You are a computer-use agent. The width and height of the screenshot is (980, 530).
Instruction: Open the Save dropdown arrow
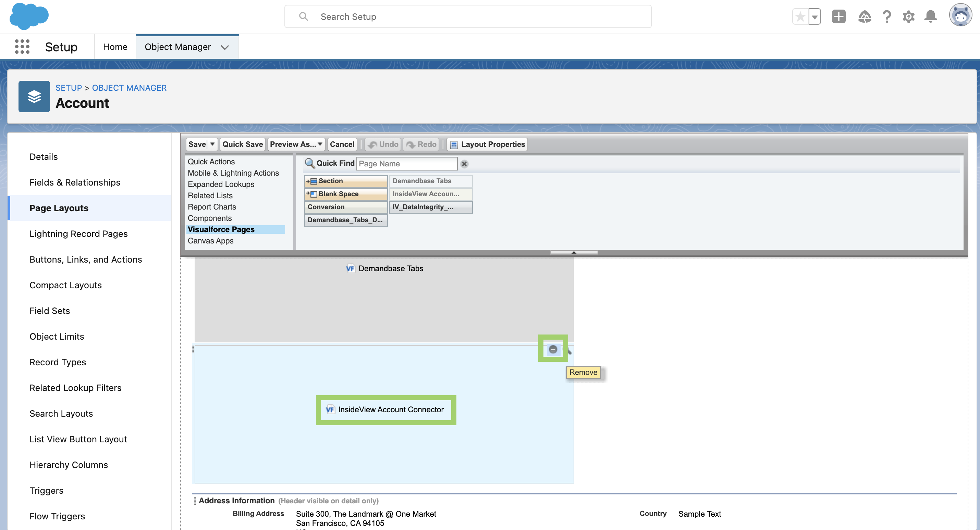click(212, 144)
